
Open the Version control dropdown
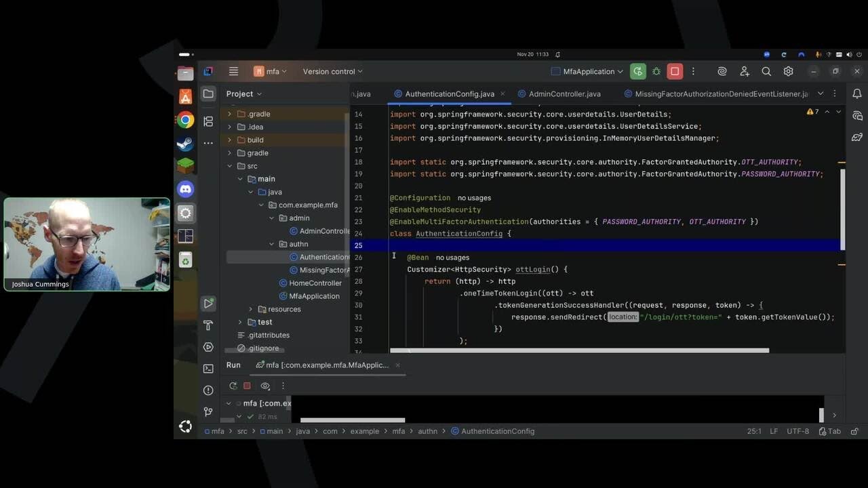coord(332,71)
